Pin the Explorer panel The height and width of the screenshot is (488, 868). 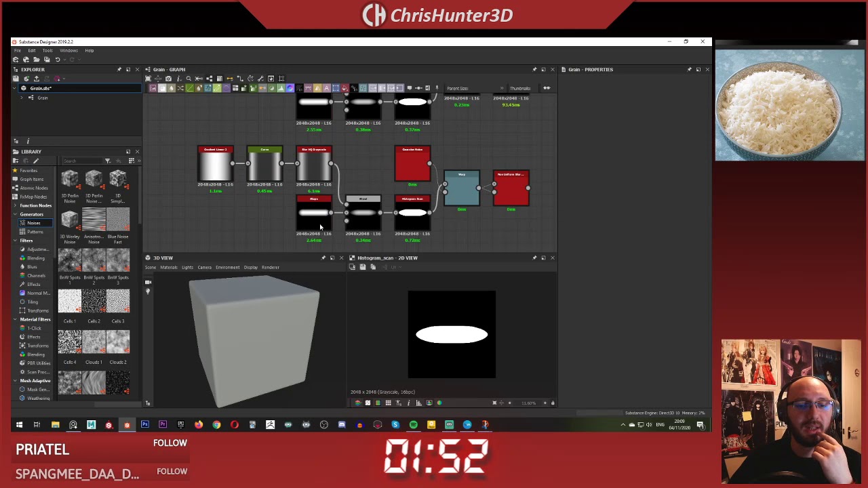119,69
